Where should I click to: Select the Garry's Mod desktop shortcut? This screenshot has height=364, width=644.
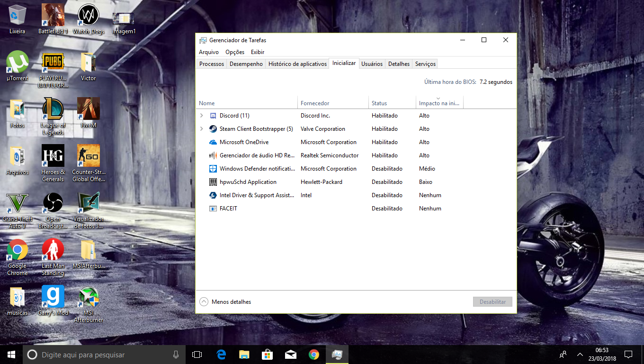pos(53,300)
